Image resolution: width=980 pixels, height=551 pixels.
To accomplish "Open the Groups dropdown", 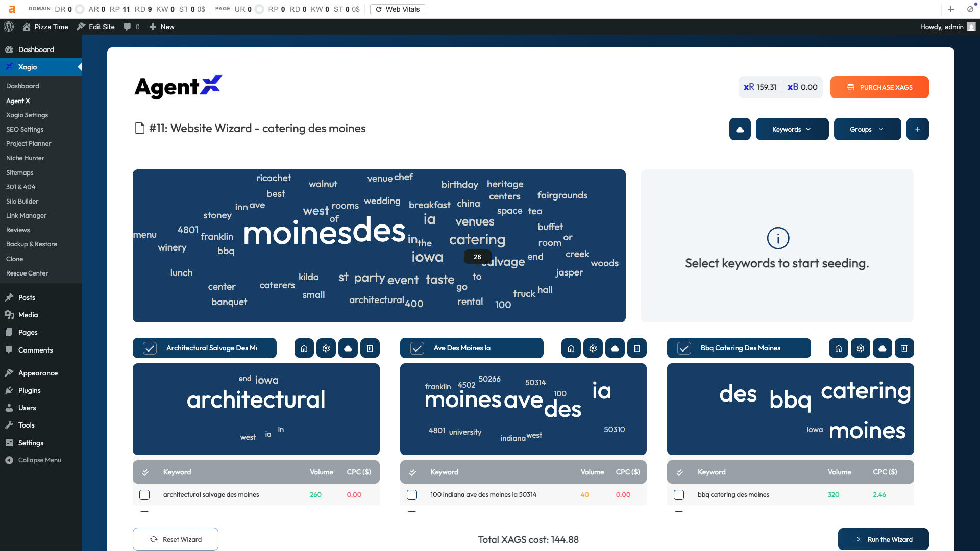I will point(867,129).
